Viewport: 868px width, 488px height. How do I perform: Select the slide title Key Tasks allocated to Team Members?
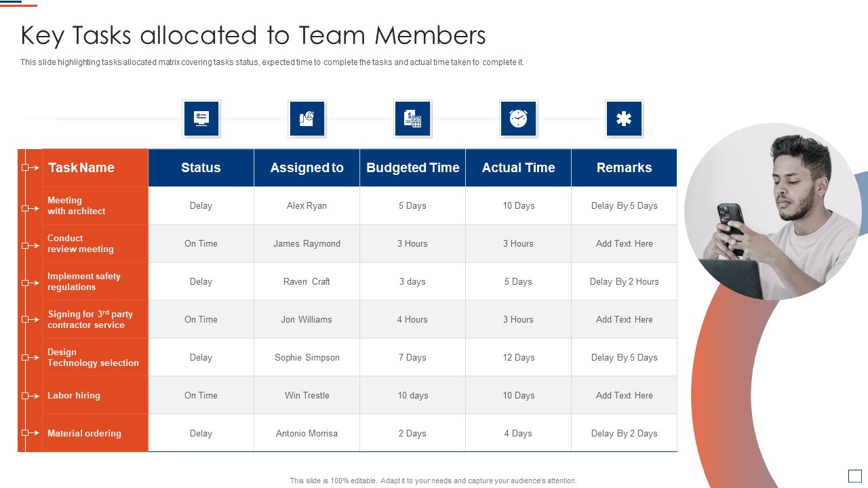pos(253,35)
